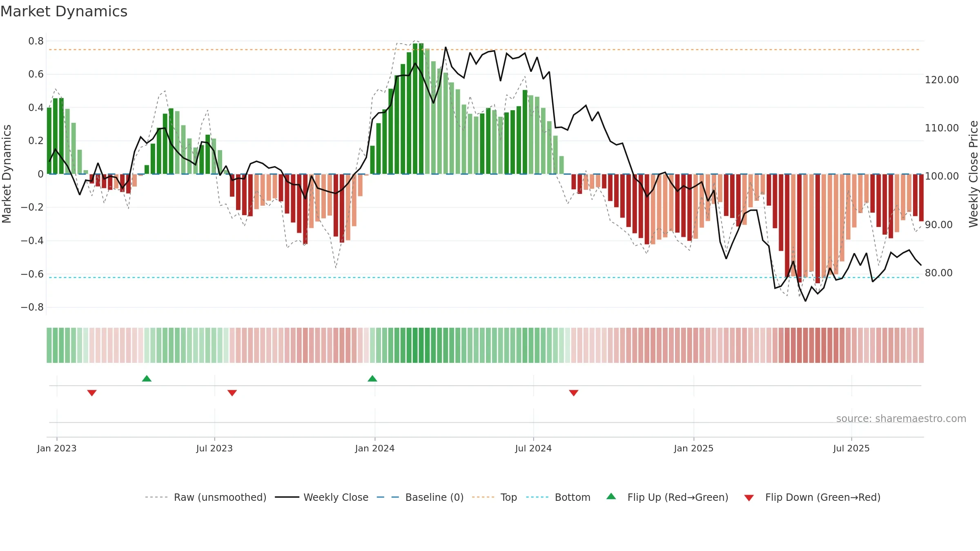Click the 0.2 left axis tick label
Screen dimensions: 980x551
click(x=36, y=140)
